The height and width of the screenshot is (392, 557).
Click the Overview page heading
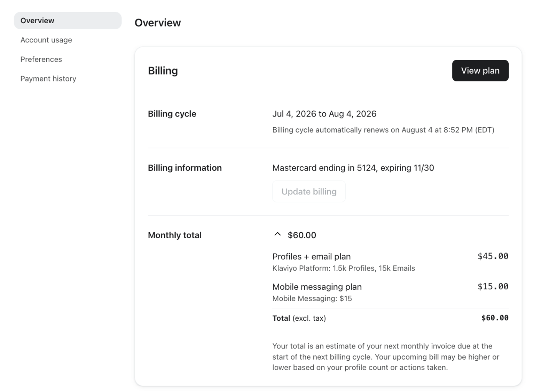tap(158, 23)
